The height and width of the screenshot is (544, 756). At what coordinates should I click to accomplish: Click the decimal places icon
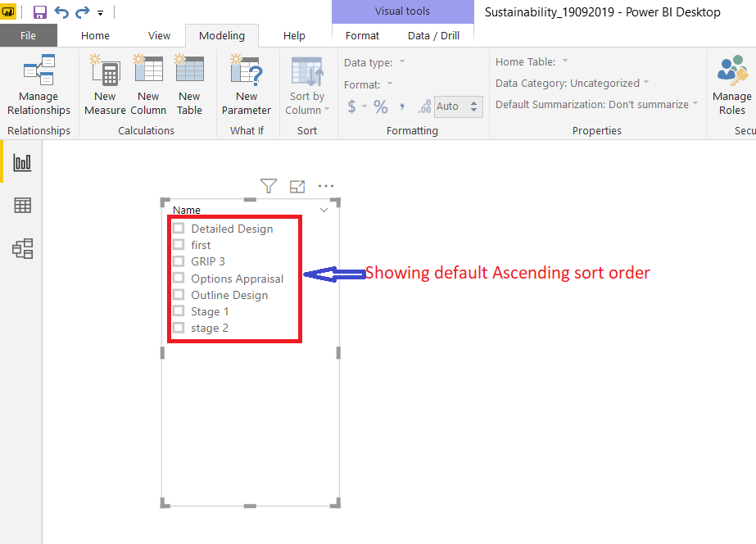pos(424,107)
